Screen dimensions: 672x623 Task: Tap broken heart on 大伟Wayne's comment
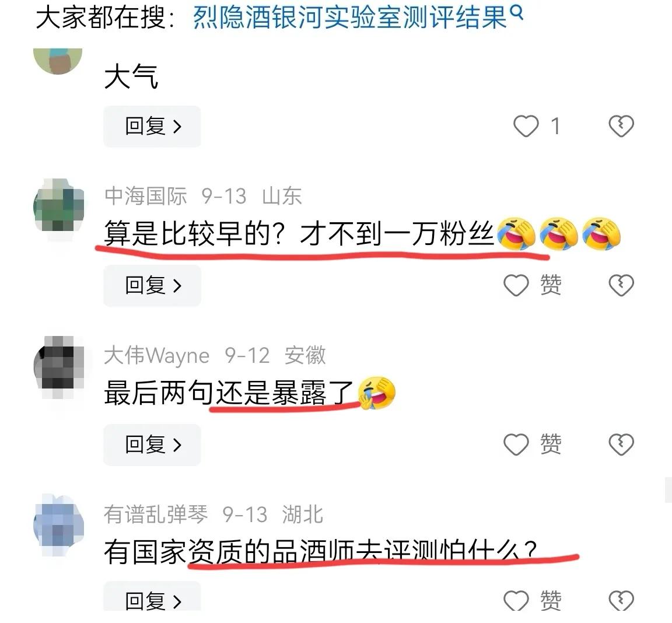click(x=621, y=444)
